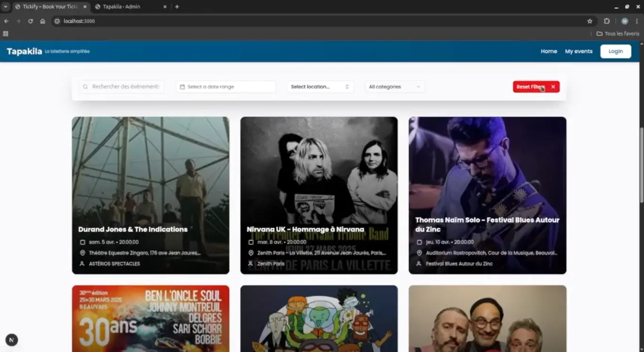Click the browser back arrow
This screenshot has width=644, height=352.
tap(6, 21)
